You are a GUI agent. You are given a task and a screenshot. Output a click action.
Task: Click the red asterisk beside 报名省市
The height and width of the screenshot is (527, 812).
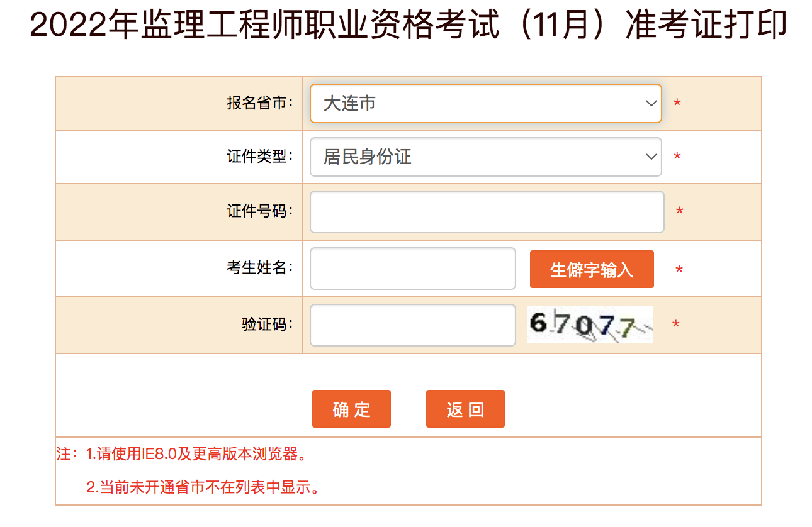pyautogui.click(x=677, y=103)
